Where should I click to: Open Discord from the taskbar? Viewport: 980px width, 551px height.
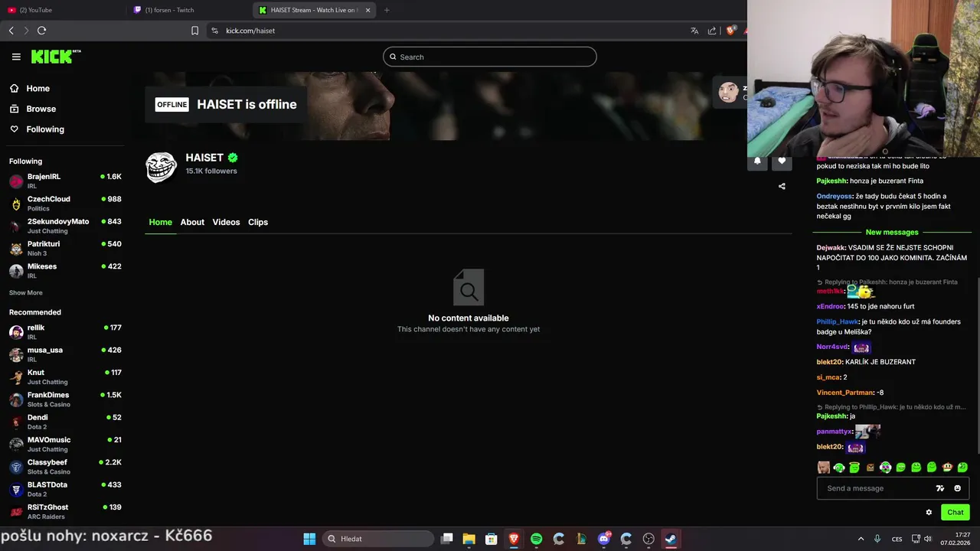(604, 539)
